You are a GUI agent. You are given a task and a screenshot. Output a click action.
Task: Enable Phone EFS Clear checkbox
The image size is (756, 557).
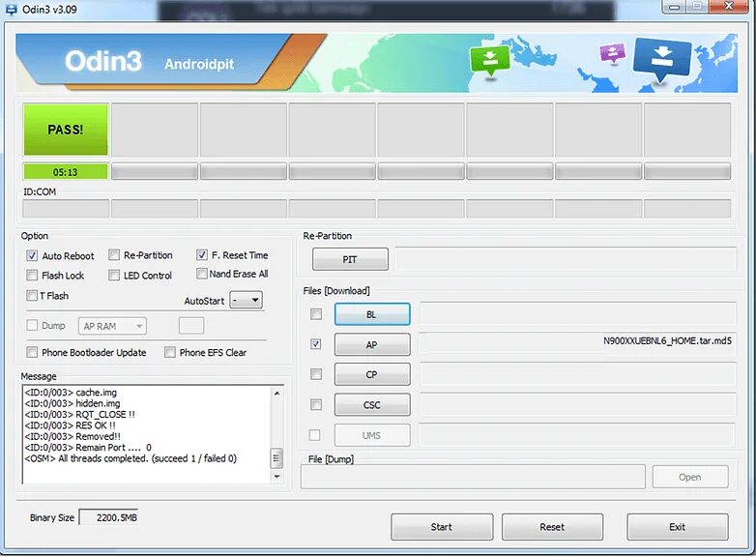[170, 352]
